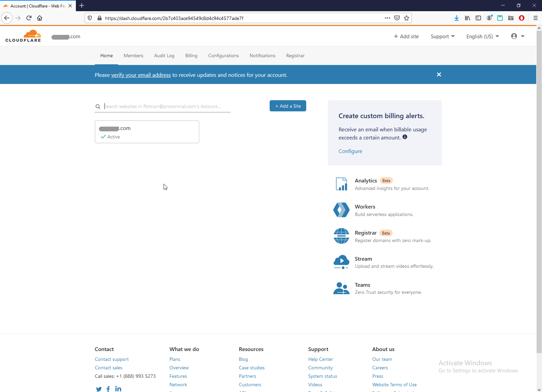Open the Members tab
Image resolution: width=542 pixels, height=392 pixels.
click(x=133, y=56)
